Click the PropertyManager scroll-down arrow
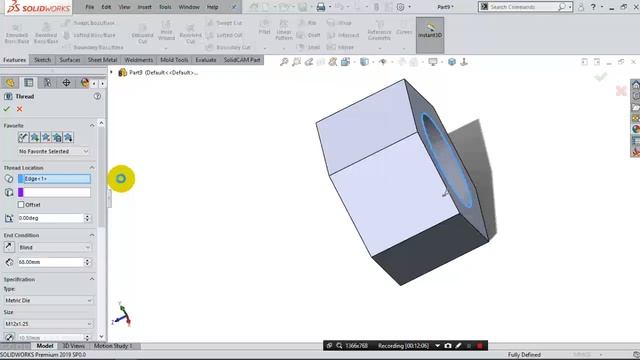This screenshot has height=360, width=640. (102, 337)
